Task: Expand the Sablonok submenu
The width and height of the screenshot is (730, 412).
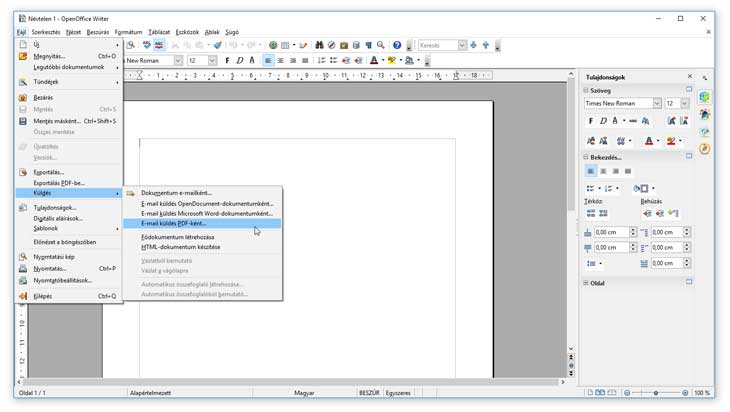Action: point(69,229)
